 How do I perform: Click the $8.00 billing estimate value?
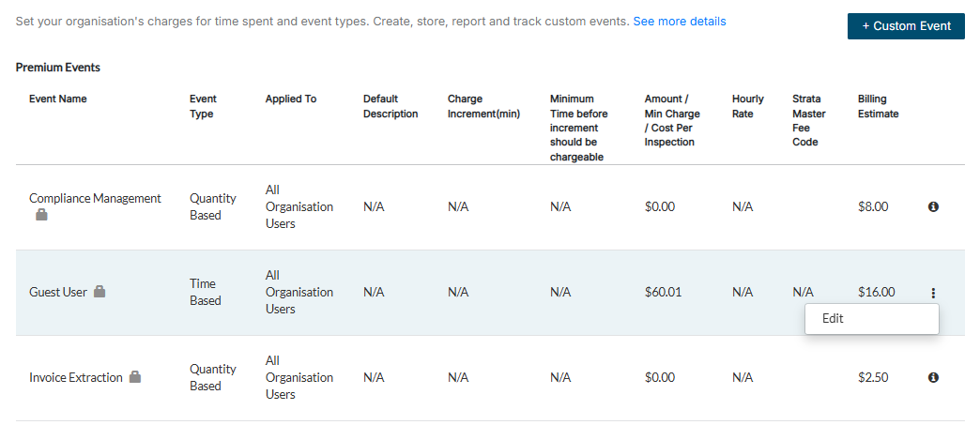(x=873, y=206)
